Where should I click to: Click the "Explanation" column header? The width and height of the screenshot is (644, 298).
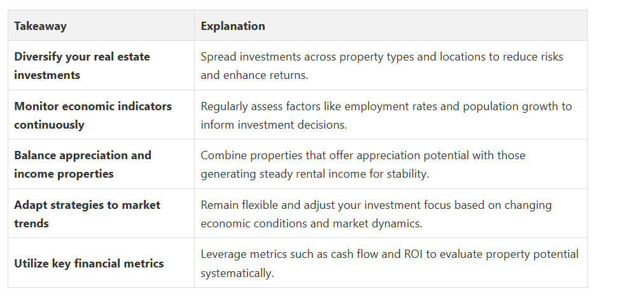233,26
